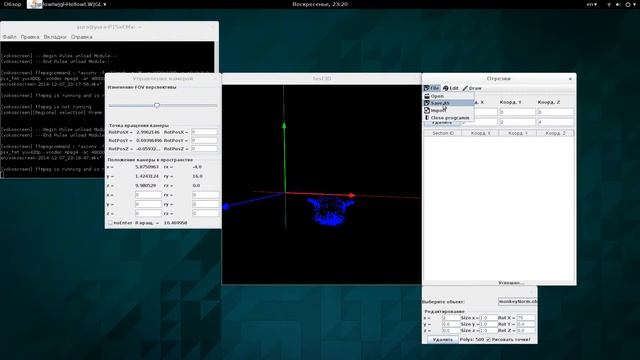
Task: Click the camera rz input field
Action: click(x=205, y=213)
